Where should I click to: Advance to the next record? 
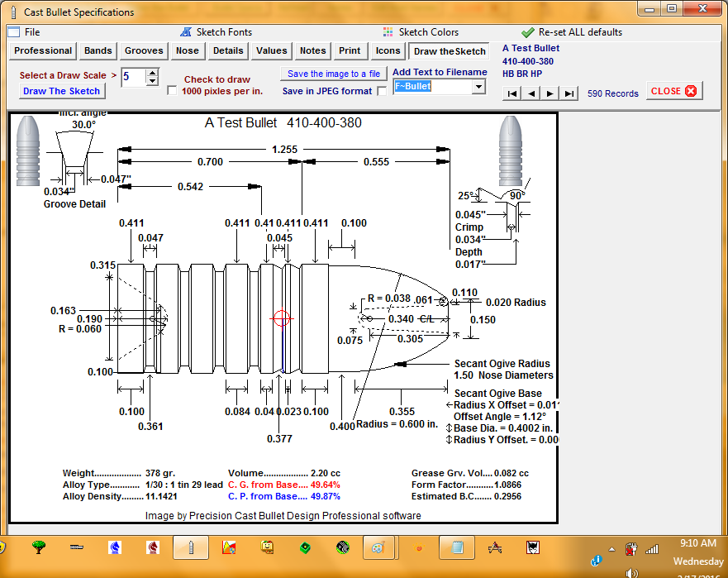(550, 93)
